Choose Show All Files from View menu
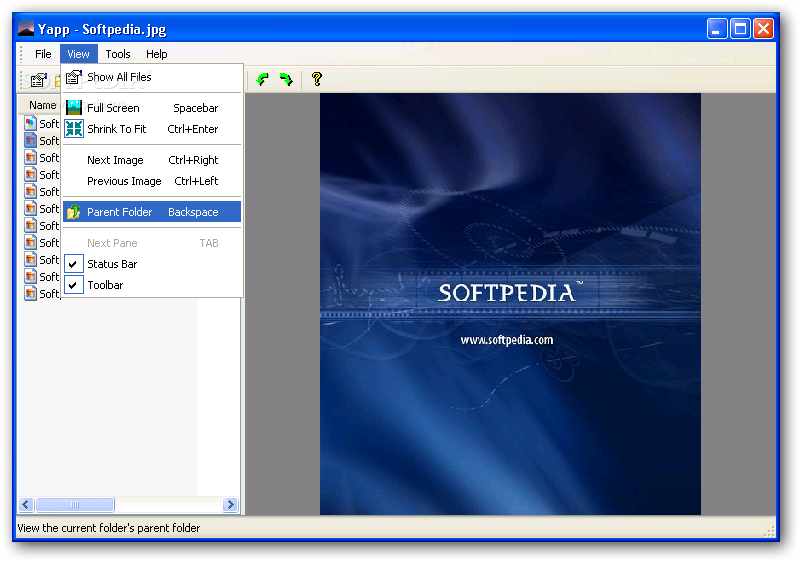 [152, 77]
